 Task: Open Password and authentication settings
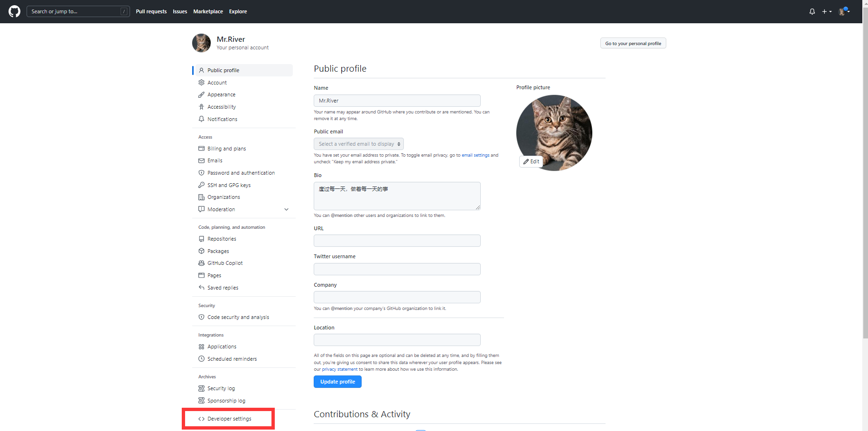(241, 173)
